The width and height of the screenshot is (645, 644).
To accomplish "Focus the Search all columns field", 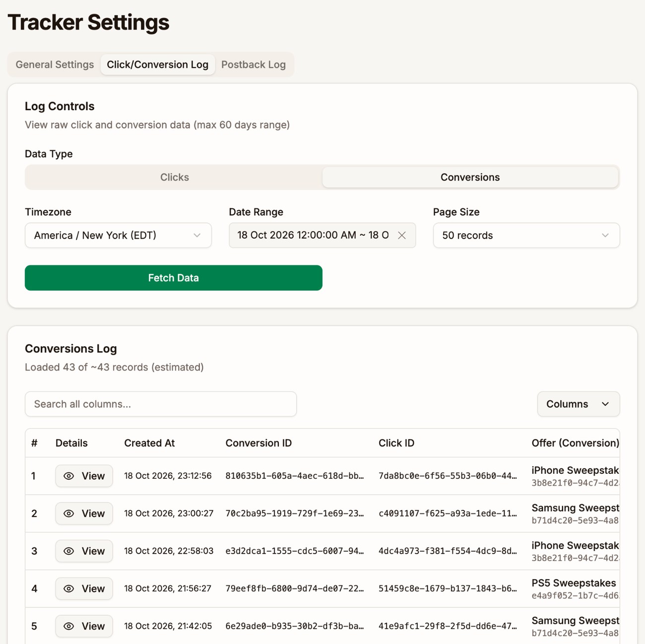I will [161, 404].
